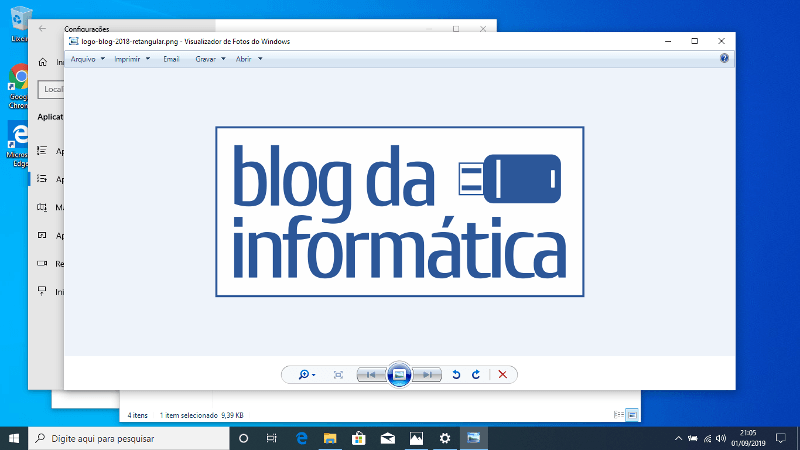Screen dimensions: 800x450
Task: Open Microsoft Edge desktop shortcut
Action: pyautogui.click(x=18, y=144)
